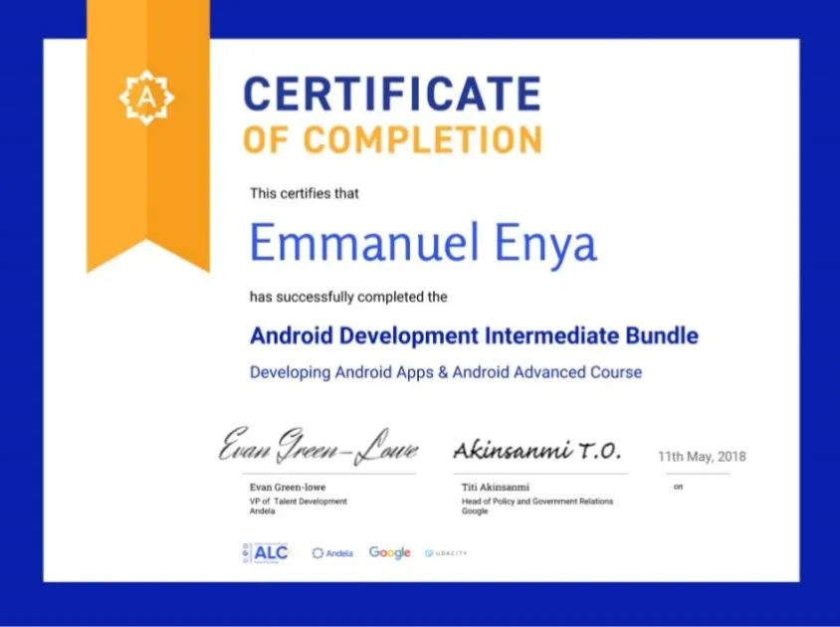The width and height of the screenshot is (840, 627).
Task: Click the ALC logo at the bottom
Action: tap(265, 553)
